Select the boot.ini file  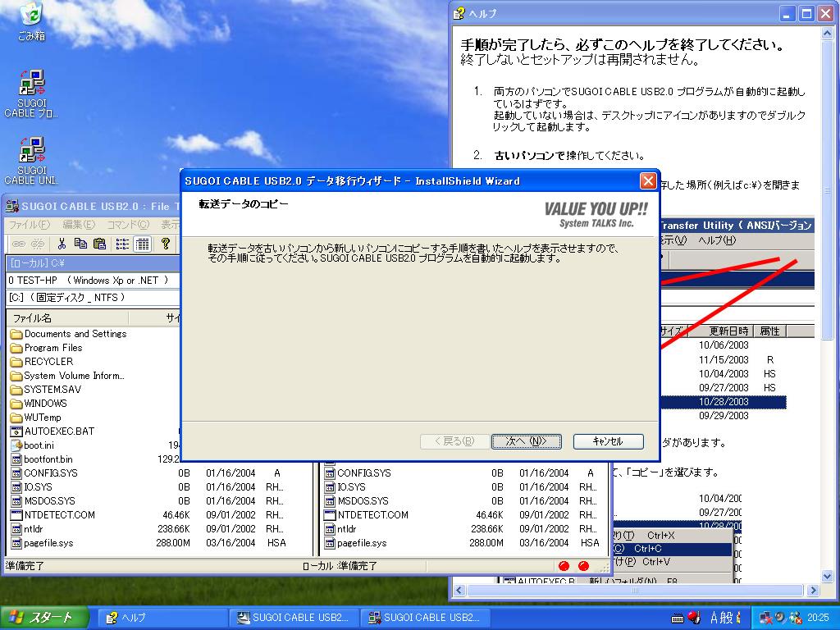point(33,445)
